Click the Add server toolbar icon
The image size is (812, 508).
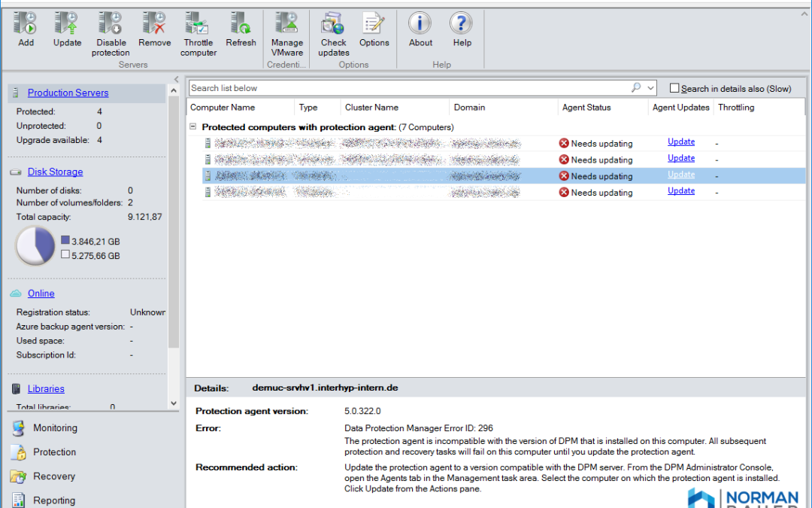click(x=26, y=24)
